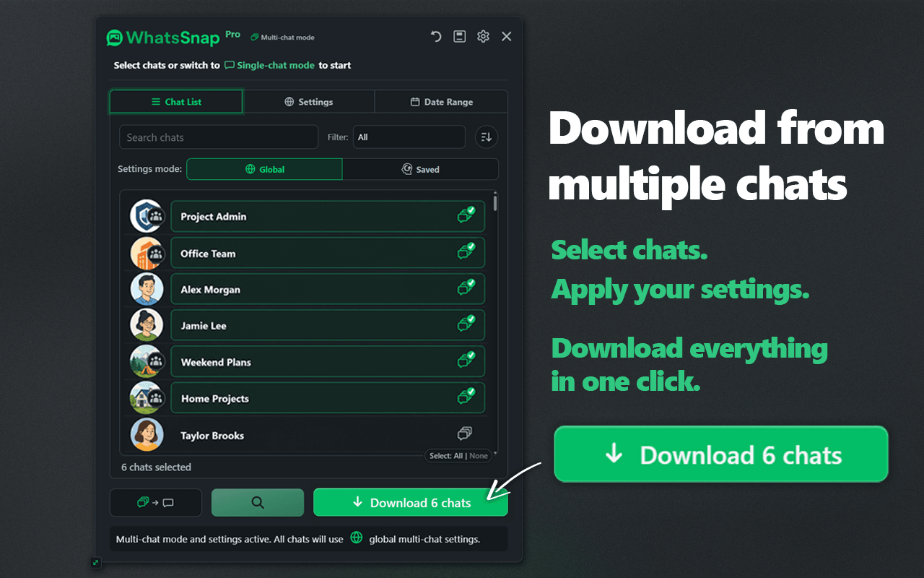
Task: Click the Project Admin avatar
Action: pyautogui.click(x=147, y=216)
